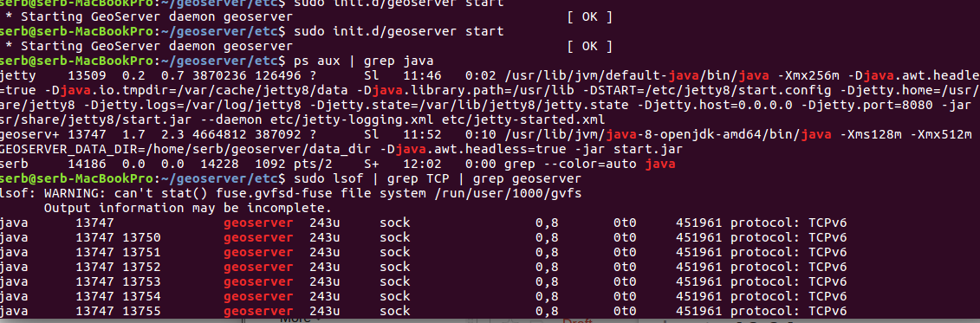Click 'Output information may be incomplete.' line
The width and height of the screenshot is (980, 323).
187,208
